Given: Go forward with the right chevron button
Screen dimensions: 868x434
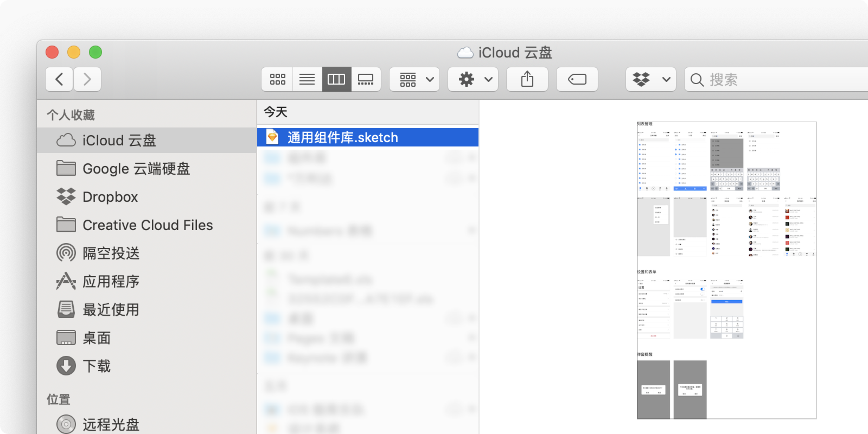Looking at the screenshot, I should point(87,80).
